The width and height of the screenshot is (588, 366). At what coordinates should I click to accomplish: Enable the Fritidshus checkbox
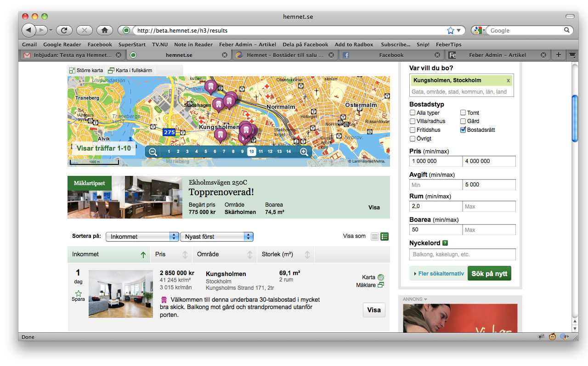point(413,130)
